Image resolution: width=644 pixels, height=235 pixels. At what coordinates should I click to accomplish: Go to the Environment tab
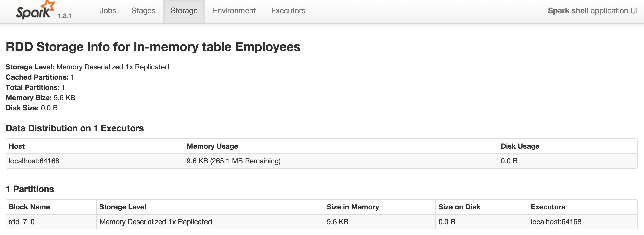(x=234, y=11)
